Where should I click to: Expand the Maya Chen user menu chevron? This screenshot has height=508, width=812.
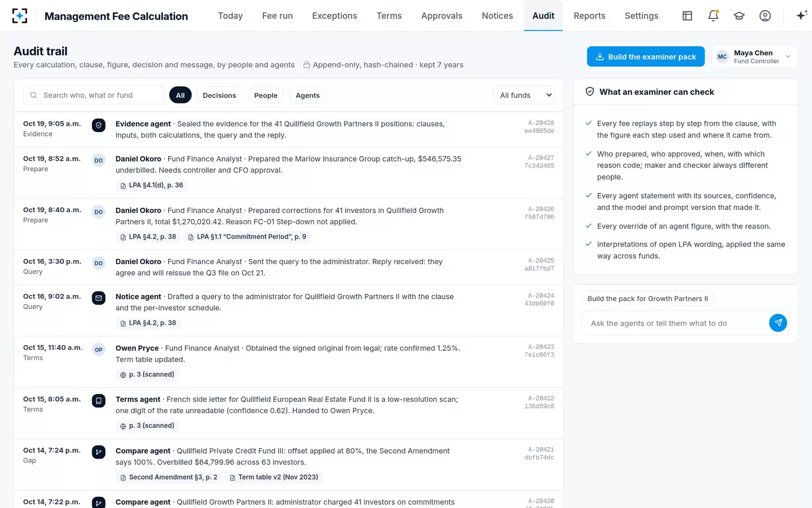pos(788,56)
